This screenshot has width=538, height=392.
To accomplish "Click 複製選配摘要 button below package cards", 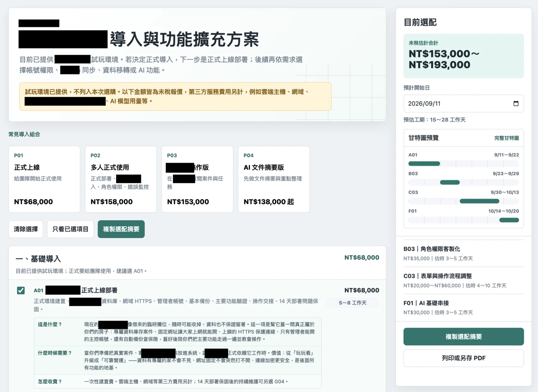I will pyautogui.click(x=121, y=229).
